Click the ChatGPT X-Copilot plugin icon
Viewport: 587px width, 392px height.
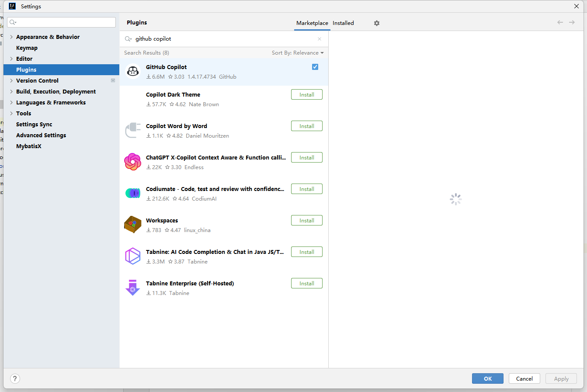click(x=133, y=162)
